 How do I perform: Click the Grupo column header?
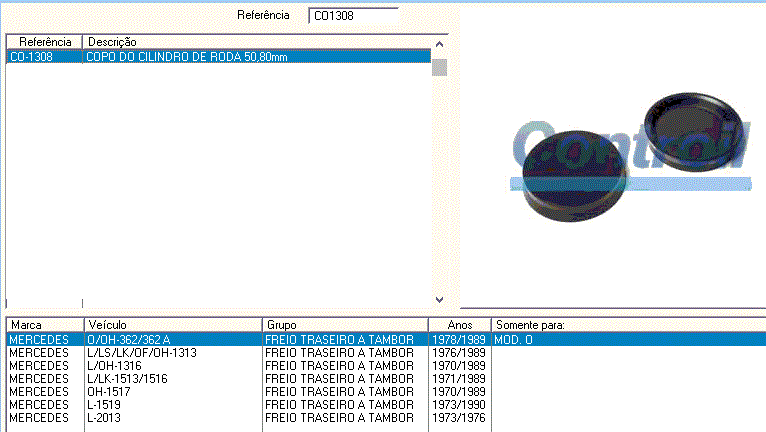coord(344,325)
